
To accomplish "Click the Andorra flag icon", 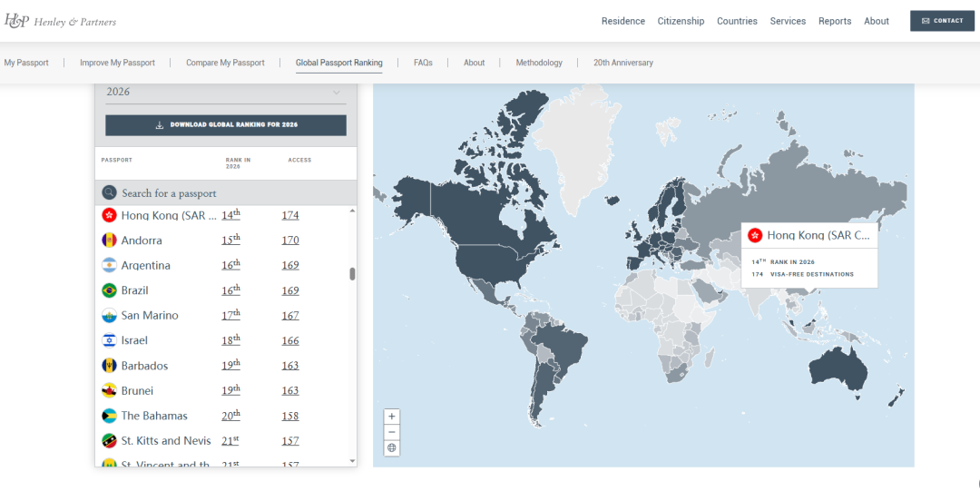I will [x=110, y=241].
